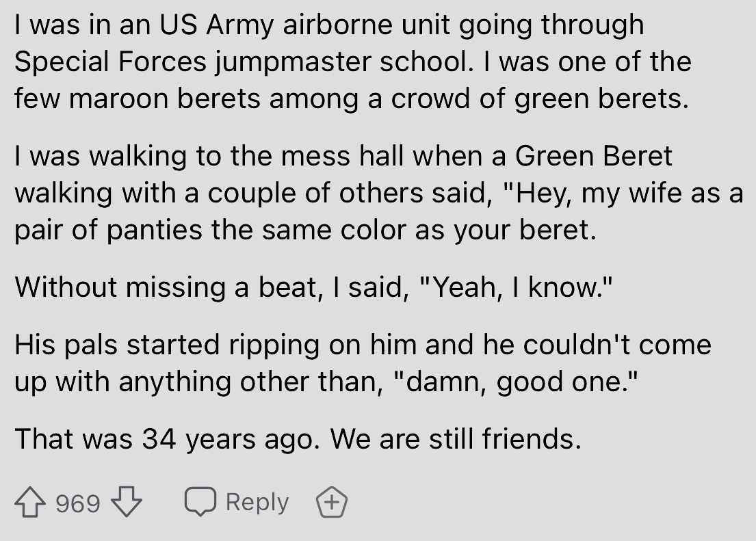Image resolution: width=756 pixels, height=541 pixels.
Task: Downvote this comment with the down arrow
Action: pos(127,504)
